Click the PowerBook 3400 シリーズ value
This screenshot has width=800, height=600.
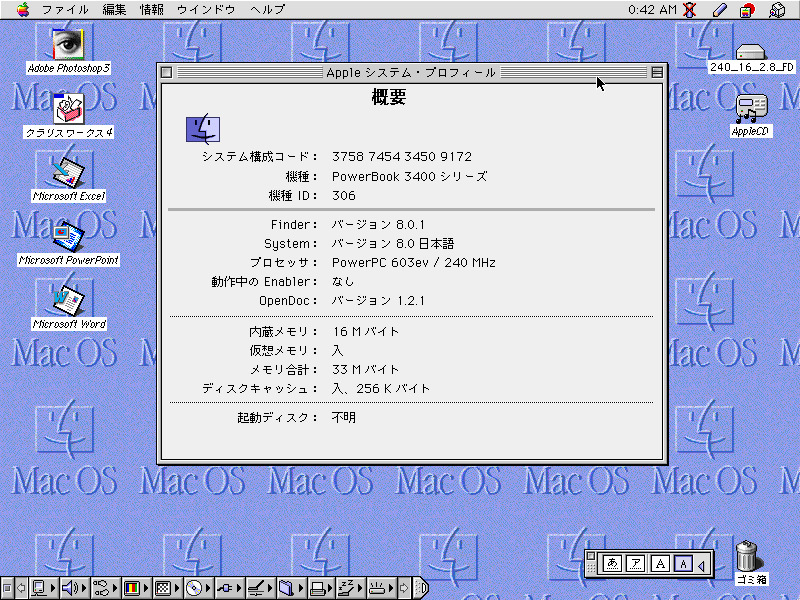409,177
